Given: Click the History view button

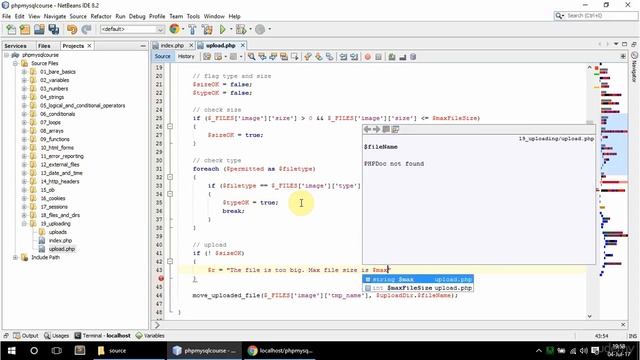Looking at the screenshot, I should tap(186, 56).
